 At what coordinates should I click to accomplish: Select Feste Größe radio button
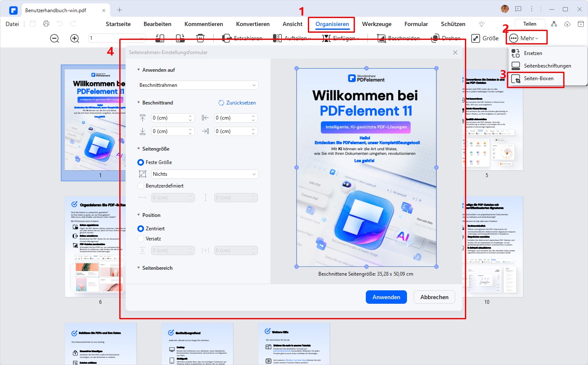[x=141, y=162]
